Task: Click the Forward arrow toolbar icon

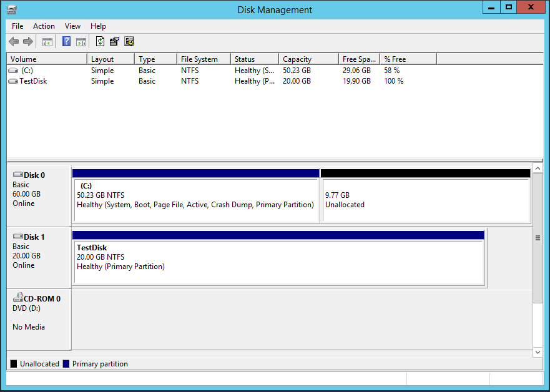Action: (x=28, y=42)
